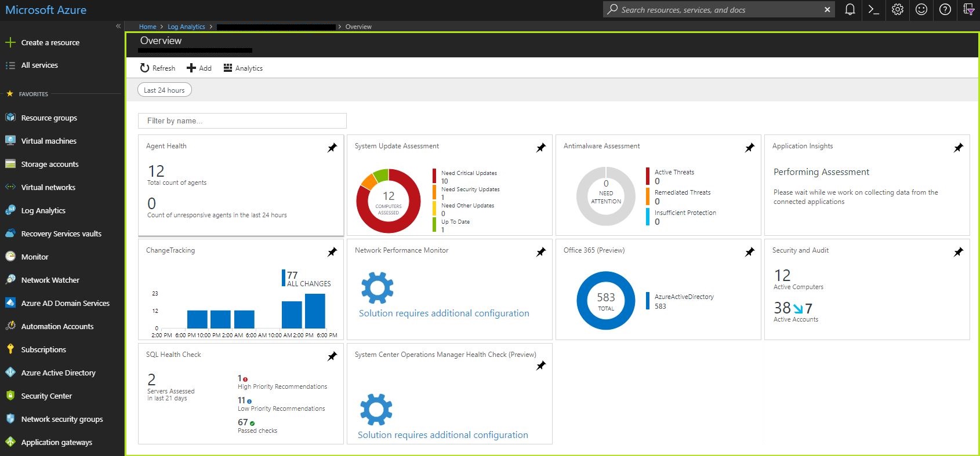Clear the search box with the X
This screenshot has width=980, height=456.
tap(827, 10)
